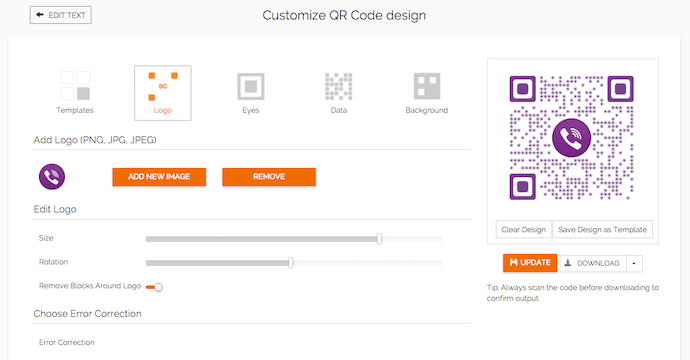The width and height of the screenshot is (690, 360).
Task: Click the download arrow icon
Action: 568,263
